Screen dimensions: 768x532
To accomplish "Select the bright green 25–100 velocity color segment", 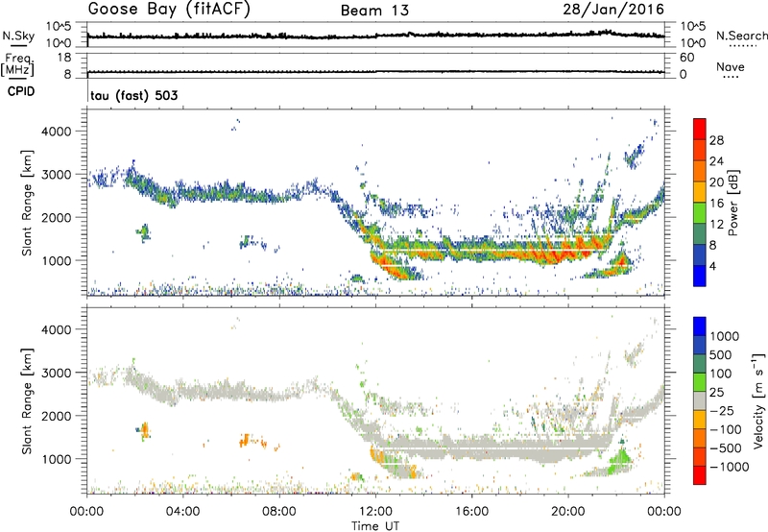I will click(x=700, y=382).
